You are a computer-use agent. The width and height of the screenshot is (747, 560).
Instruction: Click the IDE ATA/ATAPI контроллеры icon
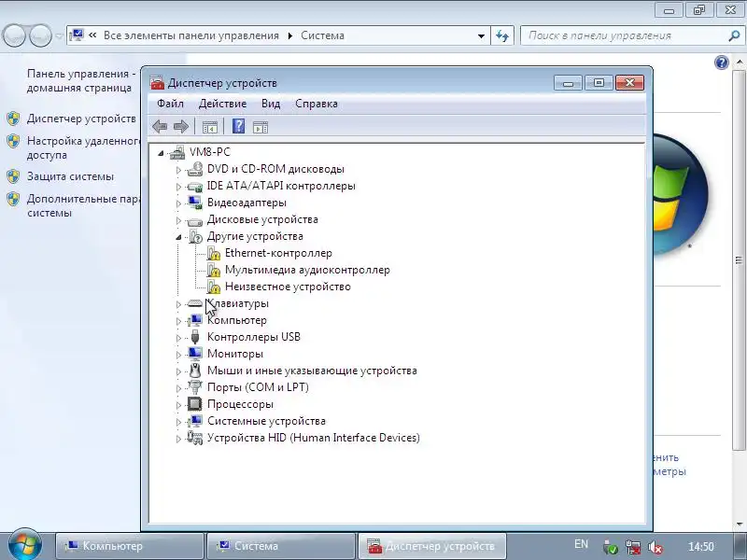point(195,186)
